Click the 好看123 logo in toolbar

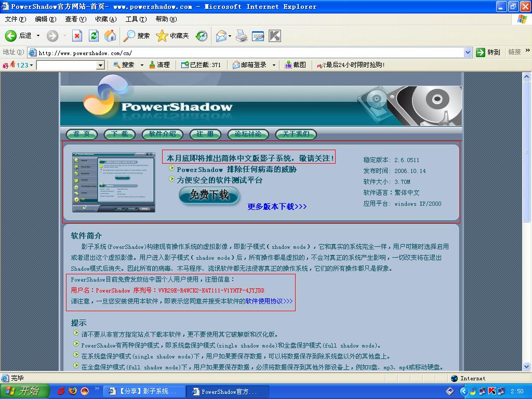pyautogui.click(x=15, y=65)
